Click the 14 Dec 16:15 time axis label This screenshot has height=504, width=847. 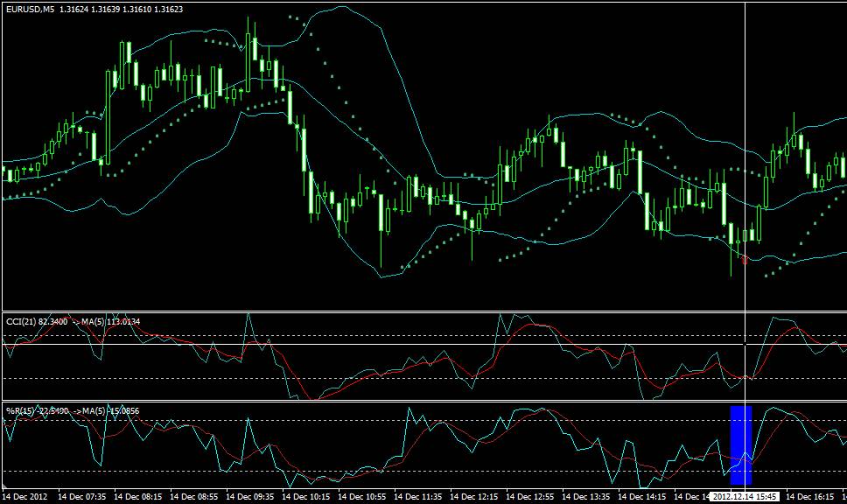tap(809, 496)
